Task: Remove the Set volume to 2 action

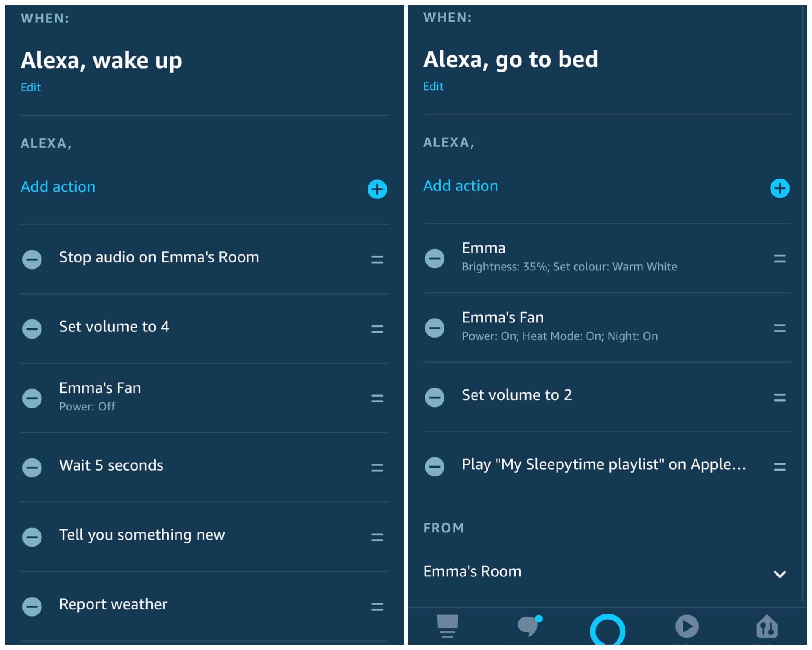Action: click(x=435, y=397)
